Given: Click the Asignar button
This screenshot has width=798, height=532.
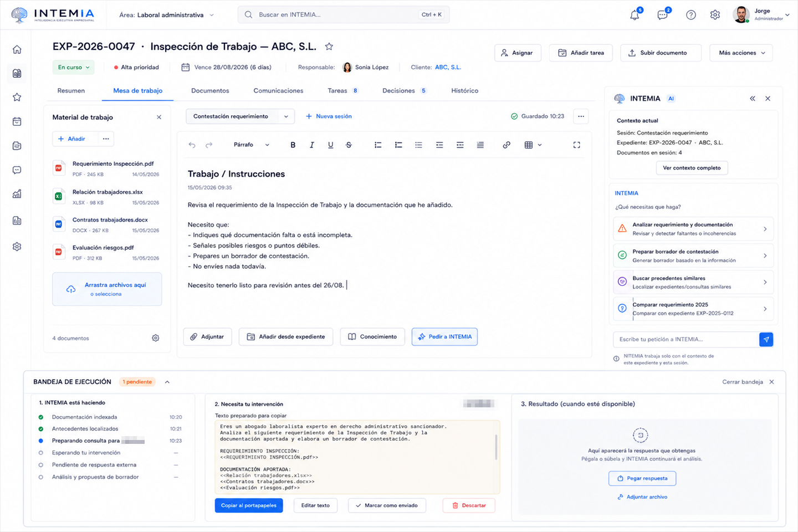Looking at the screenshot, I should [x=518, y=53].
